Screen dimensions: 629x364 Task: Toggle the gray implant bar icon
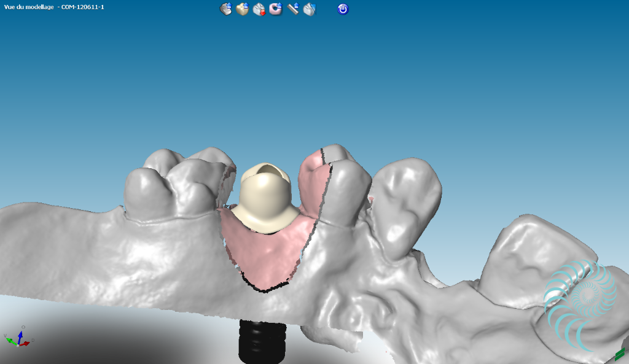[293, 9]
